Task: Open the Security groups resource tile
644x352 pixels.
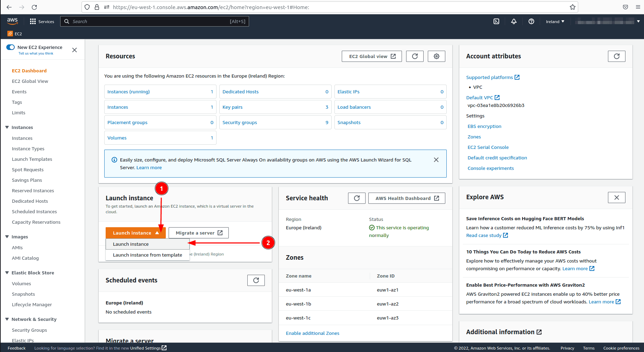Action: pyautogui.click(x=275, y=122)
